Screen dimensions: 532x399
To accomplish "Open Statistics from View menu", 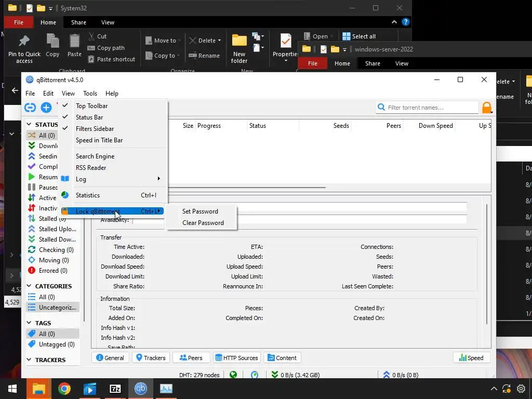I will tap(113, 195).
